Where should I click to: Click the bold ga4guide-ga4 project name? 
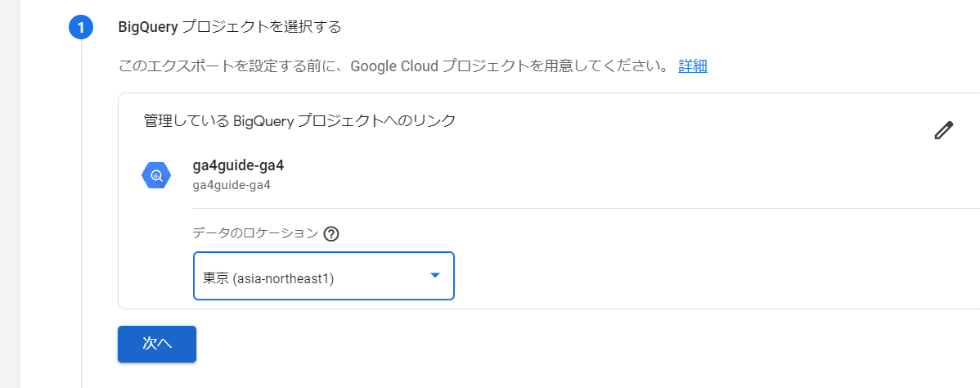[238, 165]
